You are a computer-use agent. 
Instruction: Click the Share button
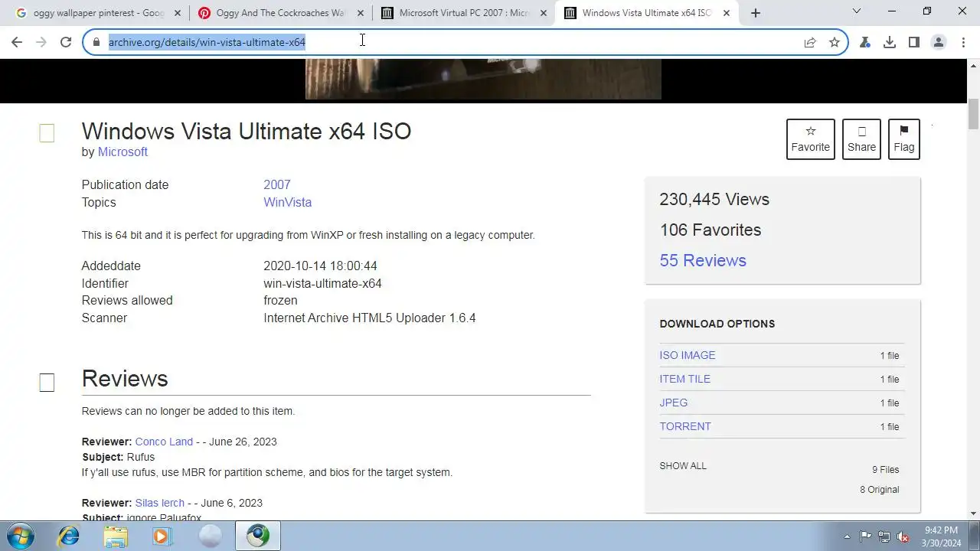(861, 139)
